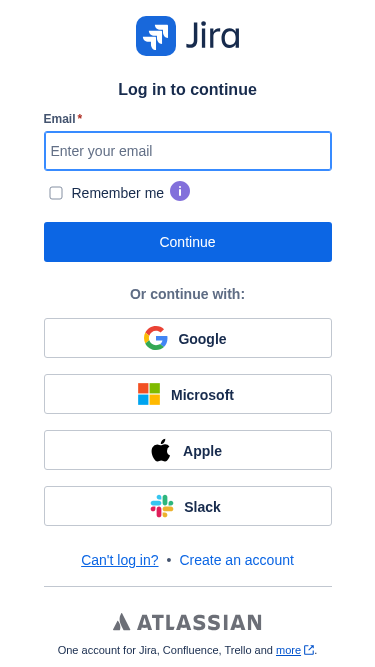Click the Remember me label text
Image resolution: width=375 pixels, height=667 pixels.
118,193
